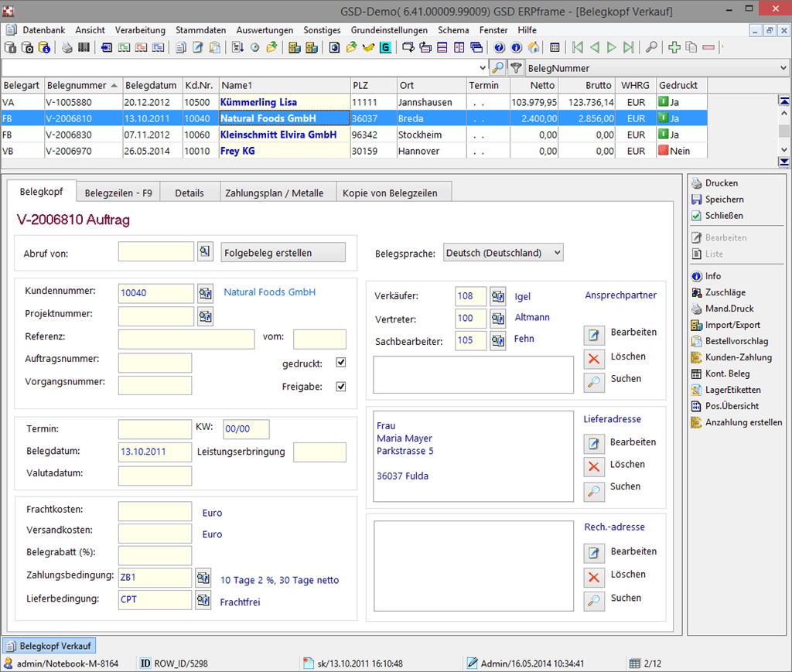The height and width of the screenshot is (672, 792).
Task: Click the printer icon in the toolbar
Action: (67, 47)
